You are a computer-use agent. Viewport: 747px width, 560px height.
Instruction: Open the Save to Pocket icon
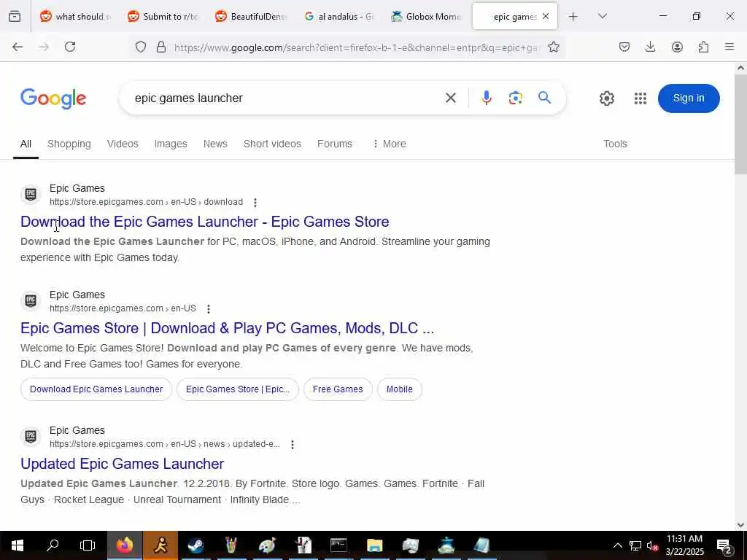(624, 47)
